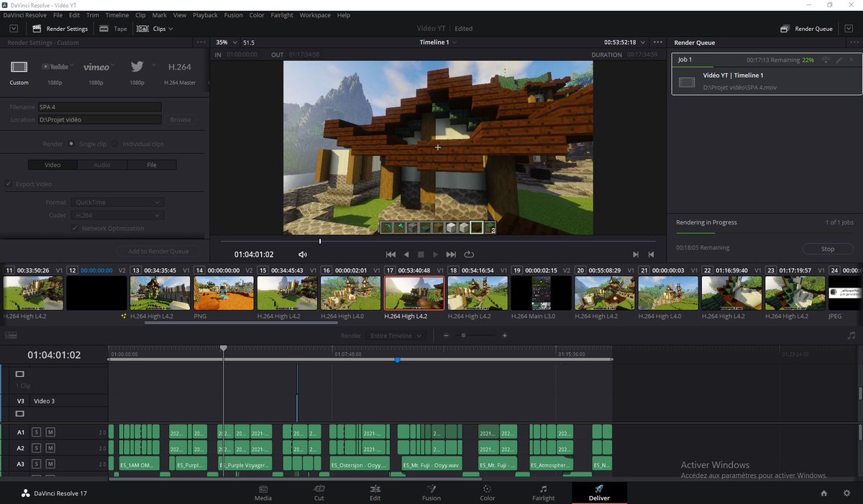This screenshot has height=504, width=863.
Task: Open the Format dropdown showing QuickTime
Action: click(118, 203)
